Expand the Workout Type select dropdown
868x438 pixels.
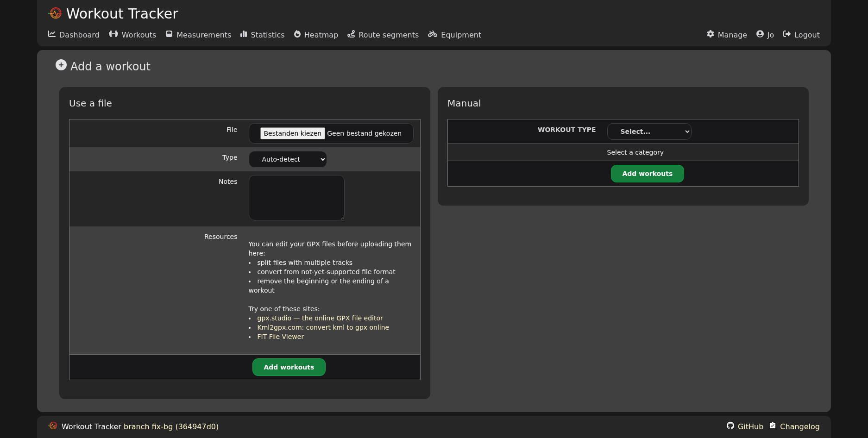pyautogui.click(x=649, y=131)
